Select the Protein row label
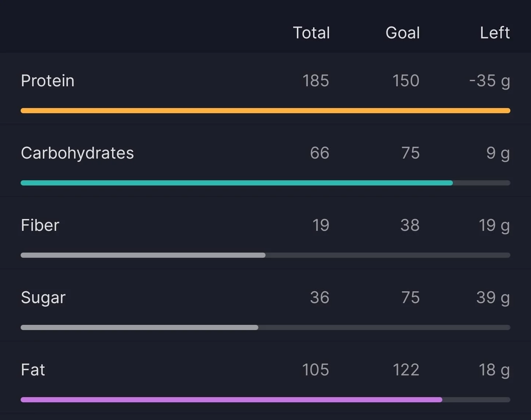This screenshot has width=531, height=420. point(48,81)
